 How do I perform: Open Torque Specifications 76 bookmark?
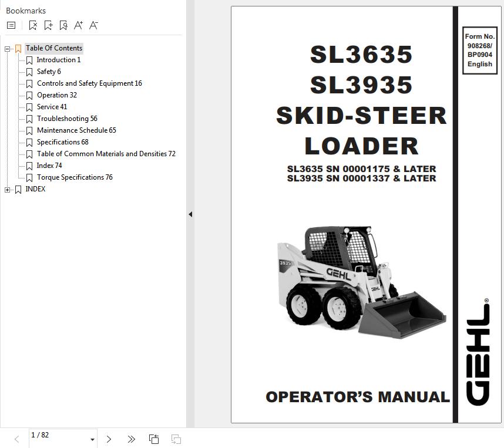click(x=75, y=177)
